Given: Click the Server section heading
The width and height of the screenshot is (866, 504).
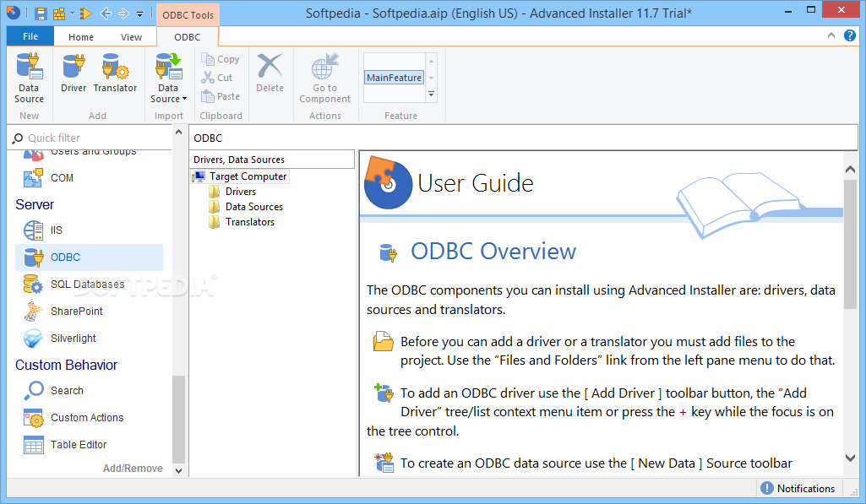Looking at the screenshot, I should [35, 205].
